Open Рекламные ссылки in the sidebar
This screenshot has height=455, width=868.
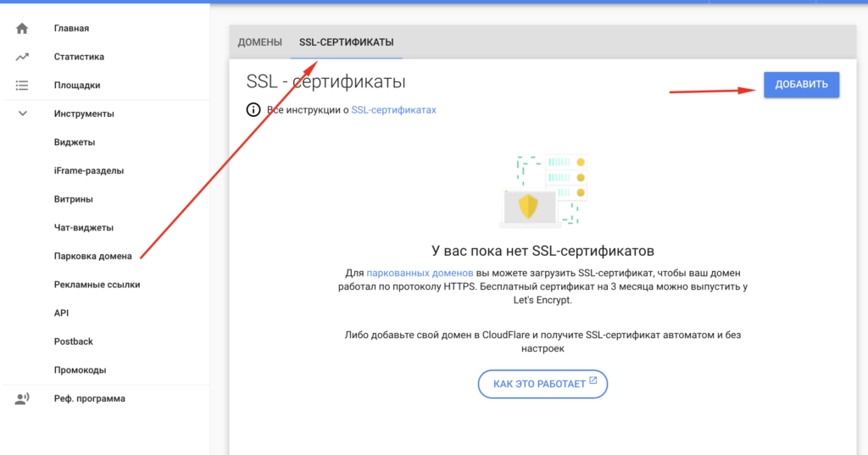click(x=97, y=285)
